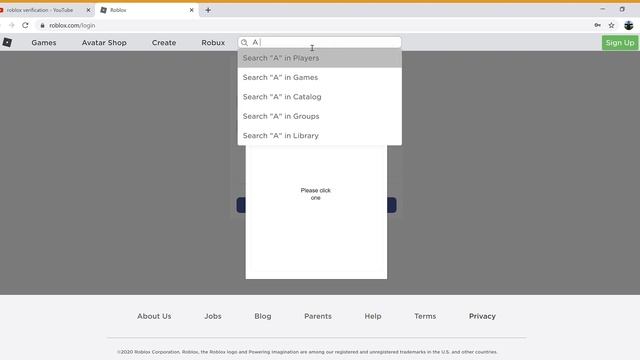Go forward with browser arrow icon
The image size is (640, 360).
[11, 25]
